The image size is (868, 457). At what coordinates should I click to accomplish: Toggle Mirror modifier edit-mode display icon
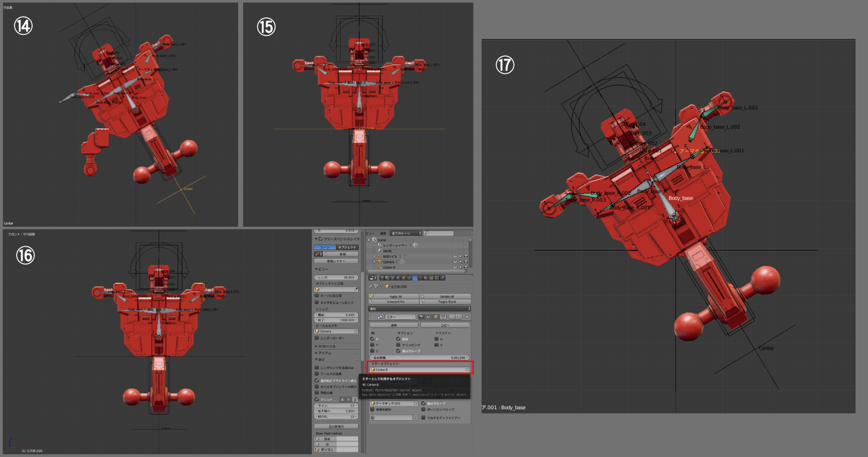point(436,317)
